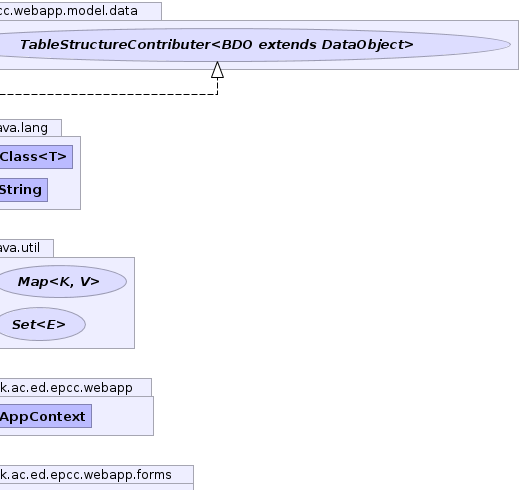Select the horizontal dashed realization line
The height and width of the screenshot is (490, 521).
tap(109, 94)
